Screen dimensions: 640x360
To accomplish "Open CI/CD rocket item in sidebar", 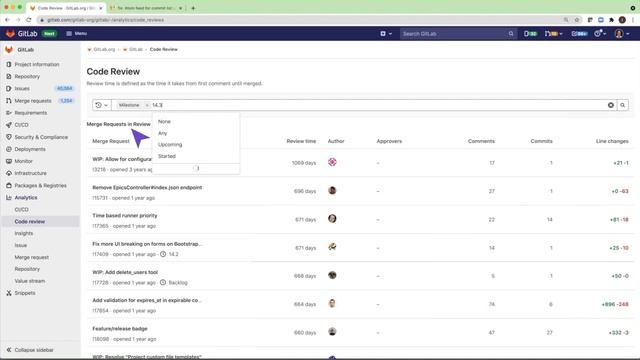I will 21,125.
